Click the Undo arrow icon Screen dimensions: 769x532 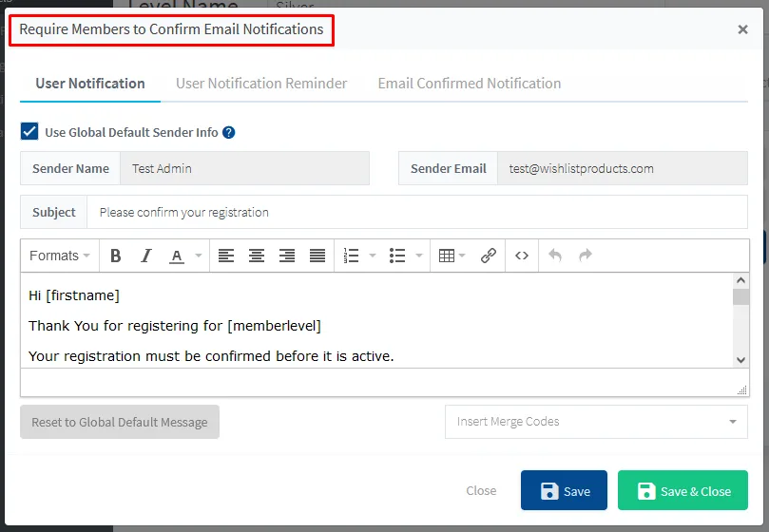[x=555, y=256]
